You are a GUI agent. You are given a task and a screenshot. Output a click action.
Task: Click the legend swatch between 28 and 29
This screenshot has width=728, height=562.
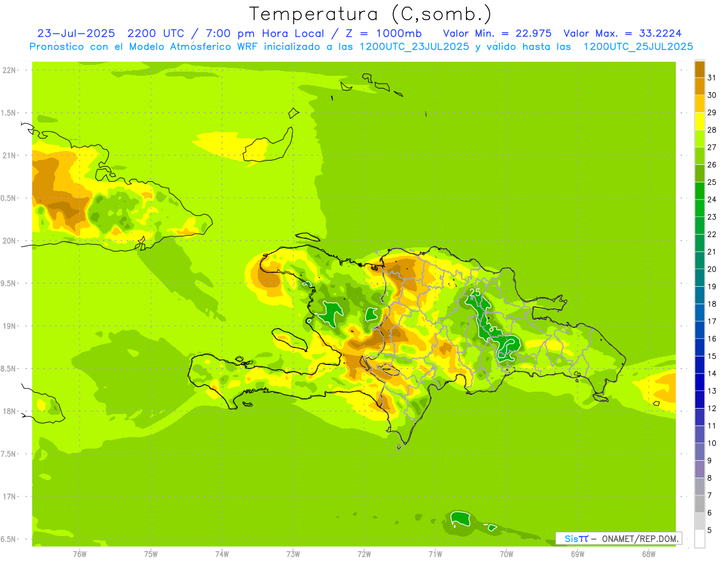pyautogui.click(x=699, y=121)
